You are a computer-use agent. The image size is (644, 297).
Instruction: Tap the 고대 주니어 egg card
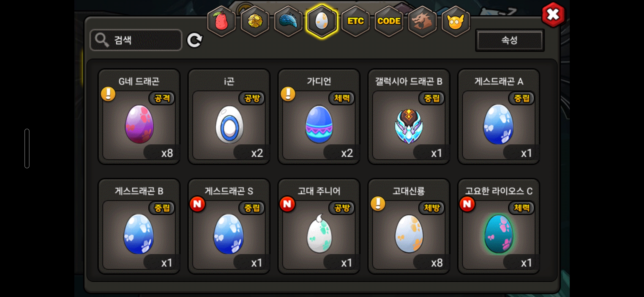click(x=319, y=227)
